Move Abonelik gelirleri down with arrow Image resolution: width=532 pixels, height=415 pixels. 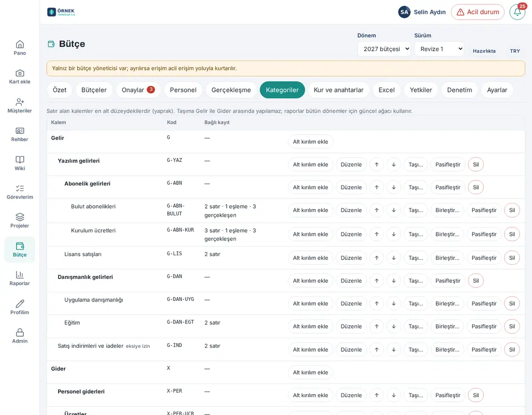pos(394,187)
